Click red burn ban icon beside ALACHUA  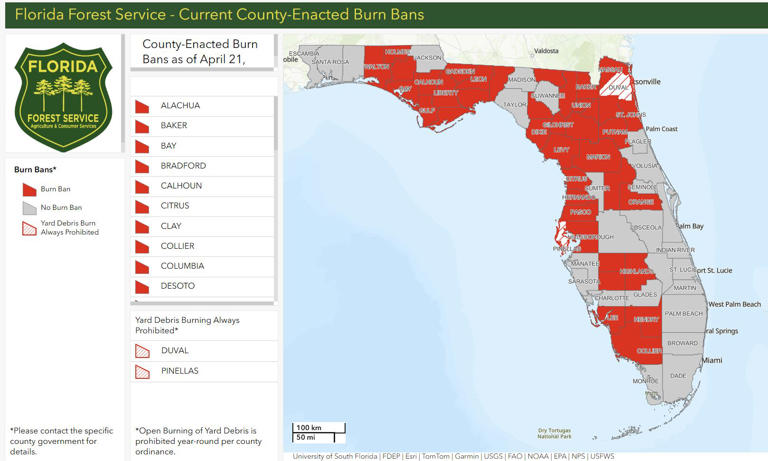point(142,106)
